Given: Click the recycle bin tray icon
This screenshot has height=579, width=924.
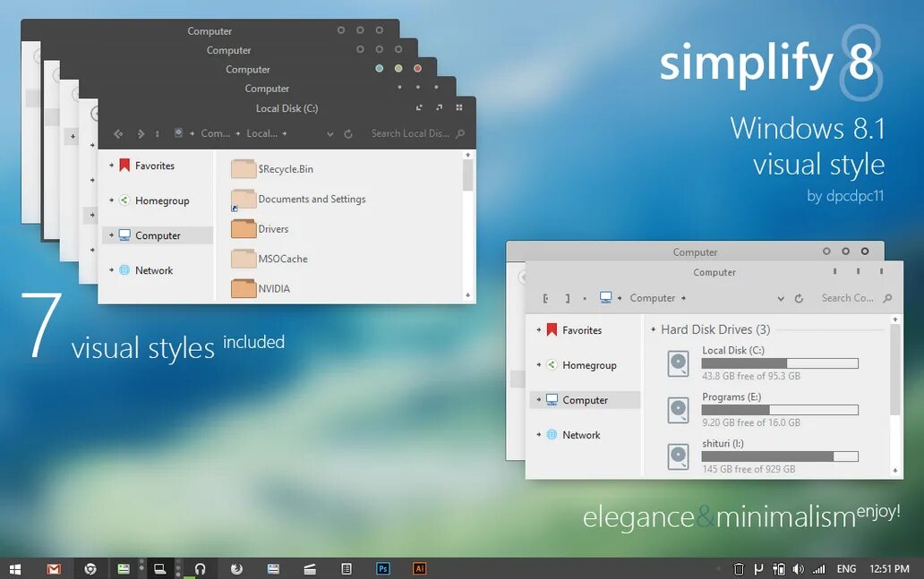Looking at the screenshot, I should pyautogui.click(x=739, y=569).
